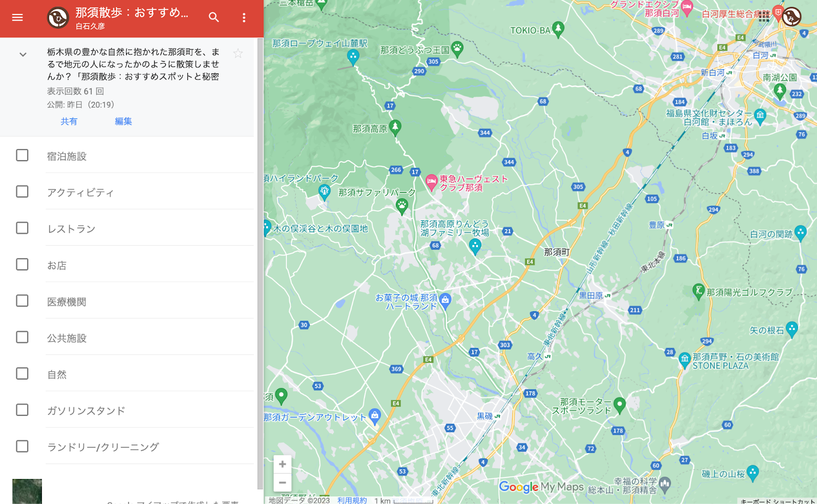Open 利用規約 terms link
The width and height of the screenshot is (817, 504).
pos(352,500)
